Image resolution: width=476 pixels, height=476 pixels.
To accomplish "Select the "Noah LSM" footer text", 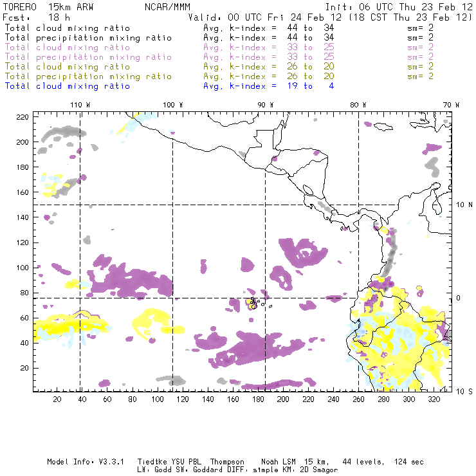I will tap(279, 462).
